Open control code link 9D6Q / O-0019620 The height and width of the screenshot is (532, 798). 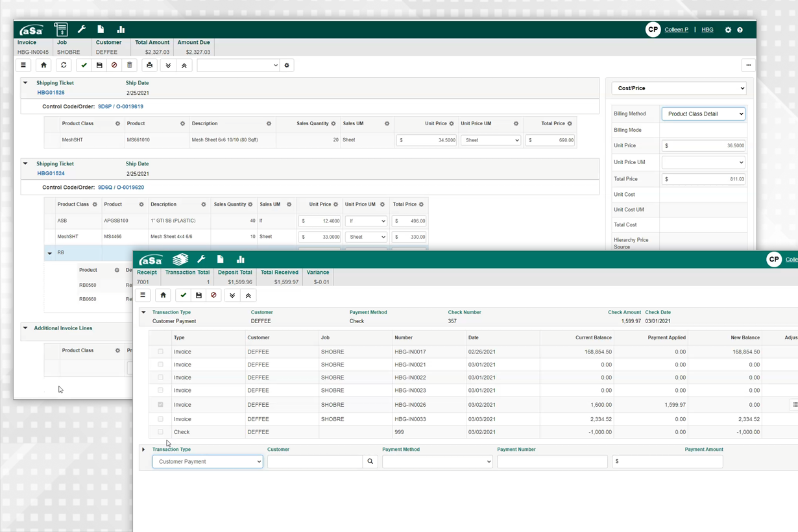click(x=121, y=187)
